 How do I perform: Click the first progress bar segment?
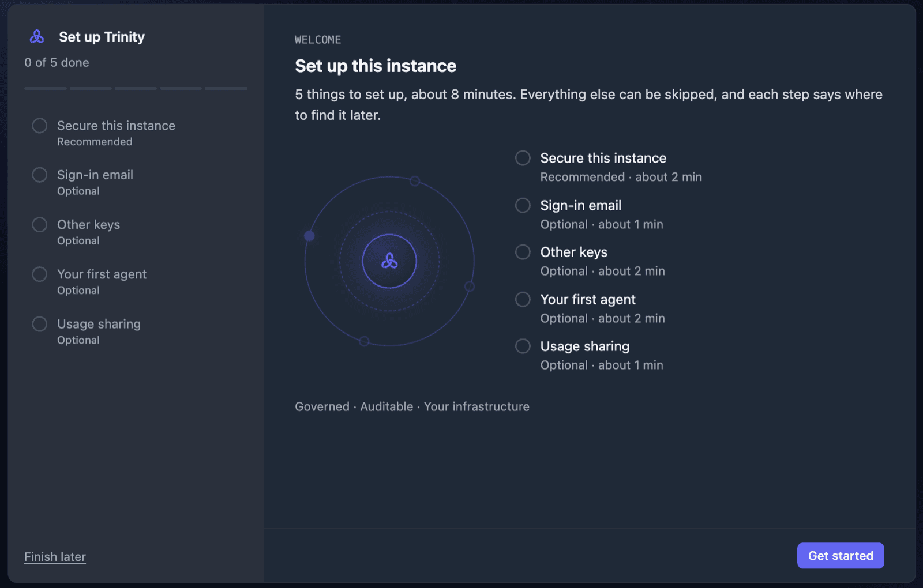46,88
